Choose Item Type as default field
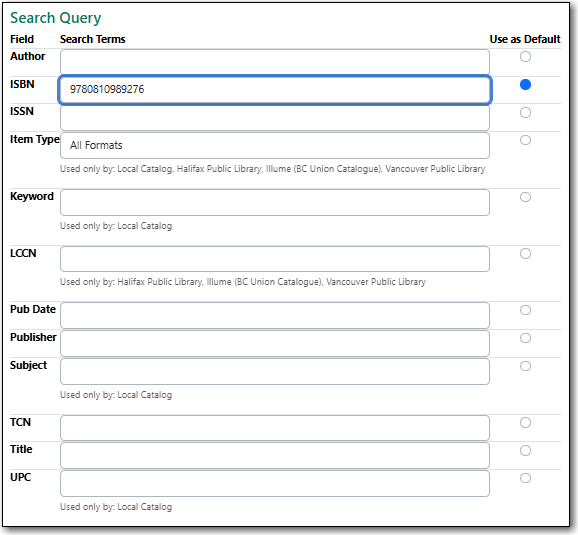 525,140
